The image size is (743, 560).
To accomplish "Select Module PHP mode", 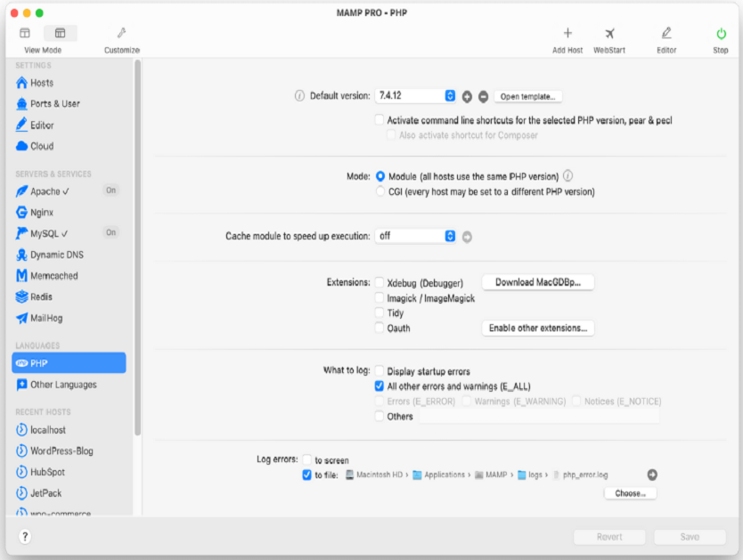I will click(380, 176).
